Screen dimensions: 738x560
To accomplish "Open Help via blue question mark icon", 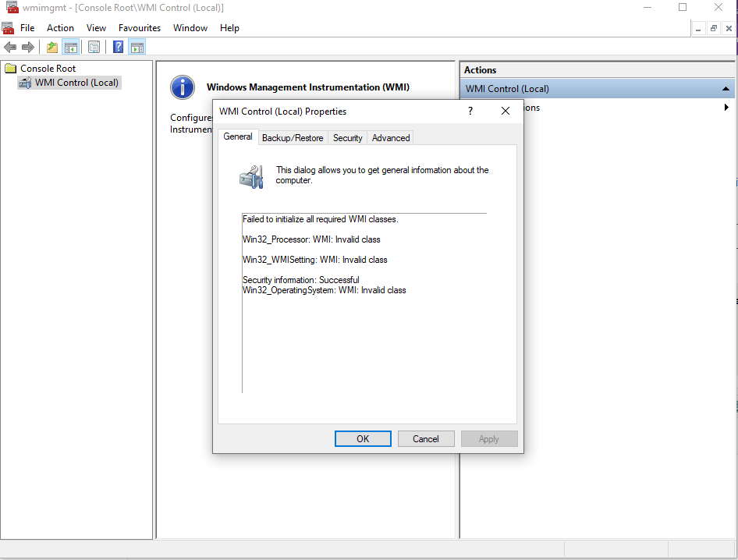I will [118, 47].
